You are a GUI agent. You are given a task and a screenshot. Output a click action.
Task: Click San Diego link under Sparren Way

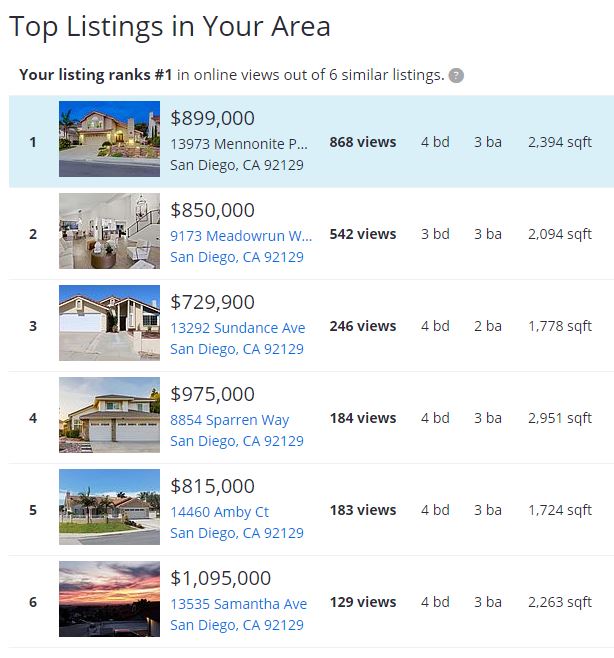237,441
